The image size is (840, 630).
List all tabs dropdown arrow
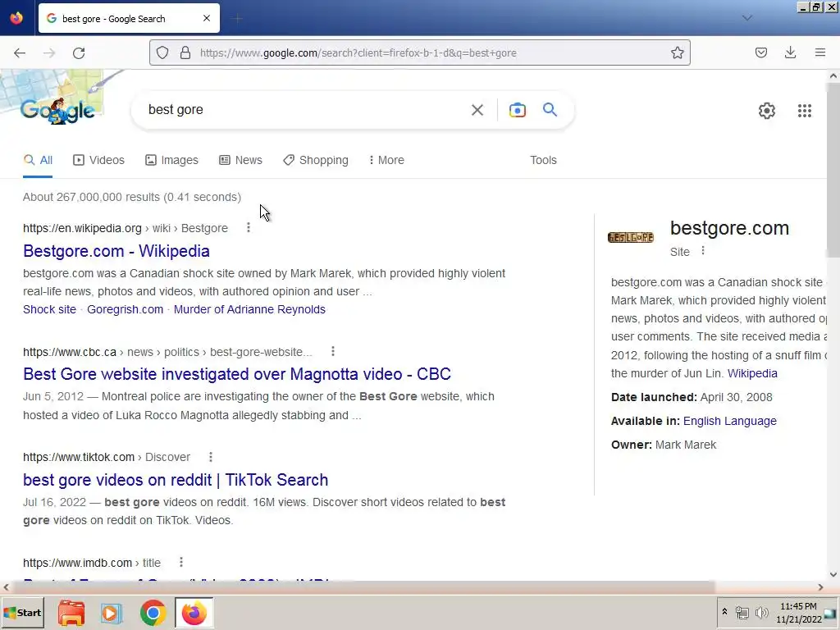[x=747, y=18]
